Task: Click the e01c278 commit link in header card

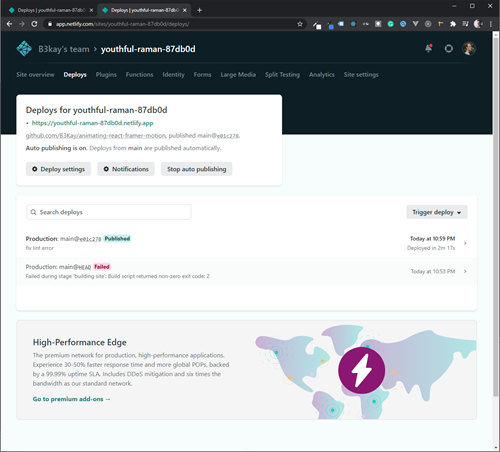Action: pyautogui.click(x=228, y=136)
